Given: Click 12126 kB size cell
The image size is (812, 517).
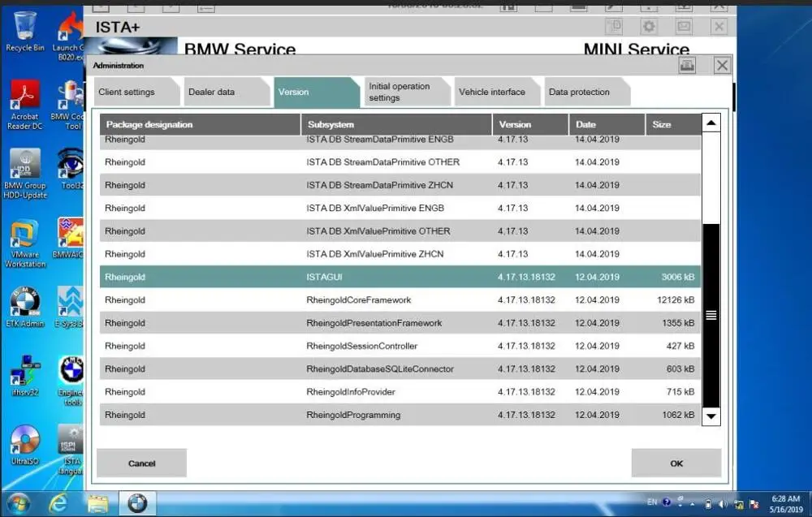Looking at the screenshot, I should click(x=676, y=299).
